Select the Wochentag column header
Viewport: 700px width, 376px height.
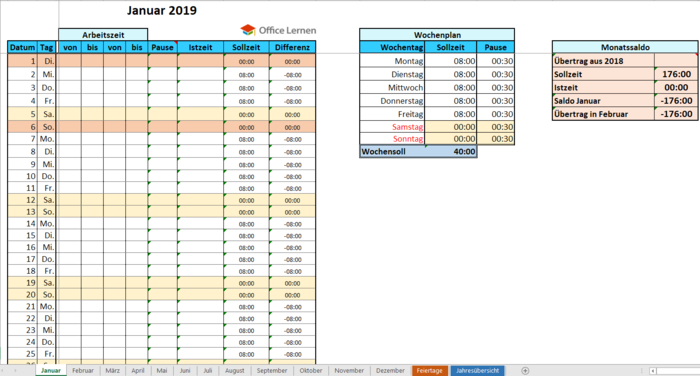point(392,47)
